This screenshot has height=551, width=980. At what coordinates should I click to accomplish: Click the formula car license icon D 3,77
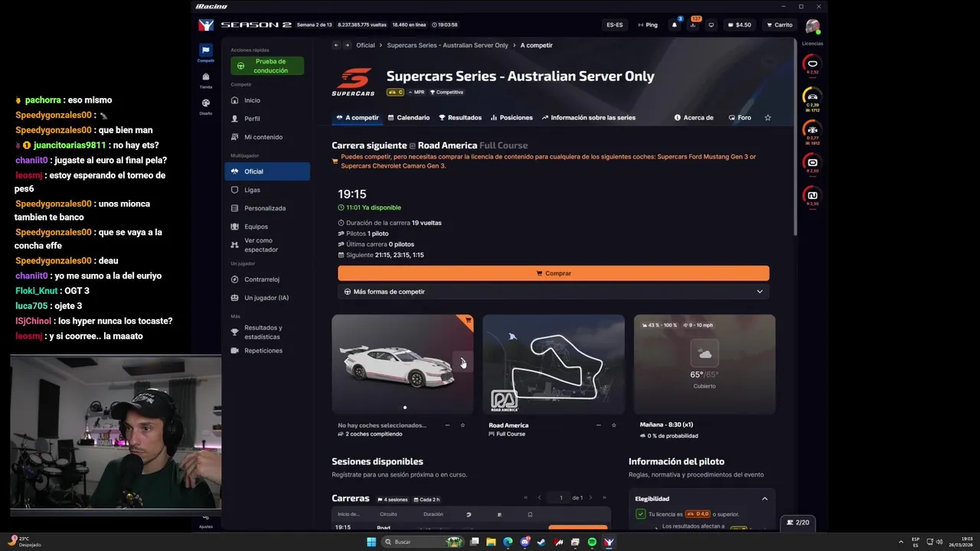click(x=812, y=131)
